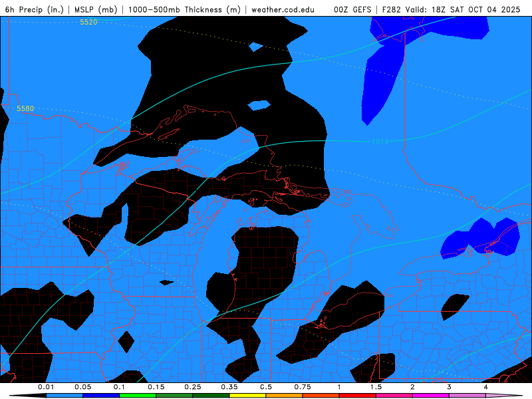Select the red 1–1.5 legend swatch
The height and width of the screenshot is (399, 532).
point(358,396)
